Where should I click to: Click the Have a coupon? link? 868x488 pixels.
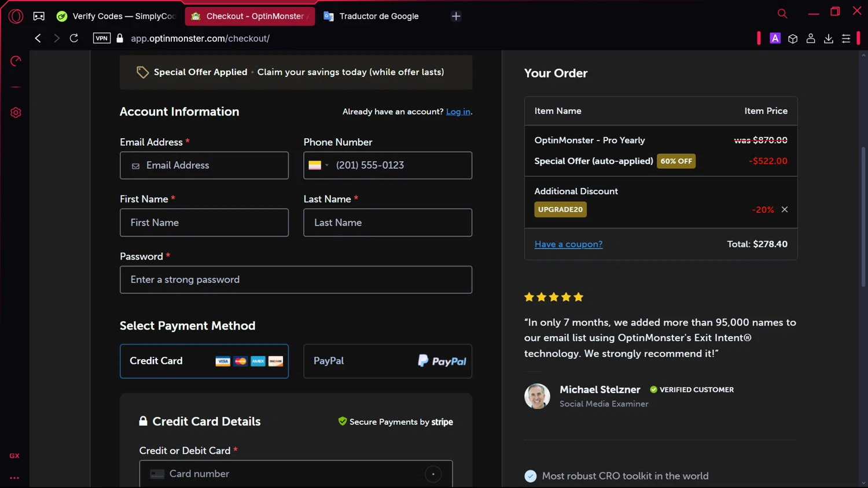click(568, 244)
